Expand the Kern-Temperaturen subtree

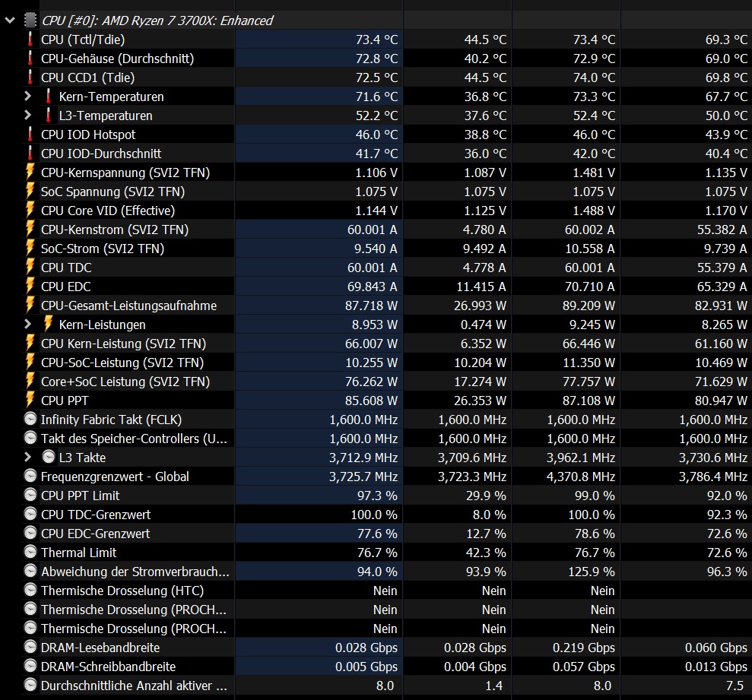(x=28, y=97)
